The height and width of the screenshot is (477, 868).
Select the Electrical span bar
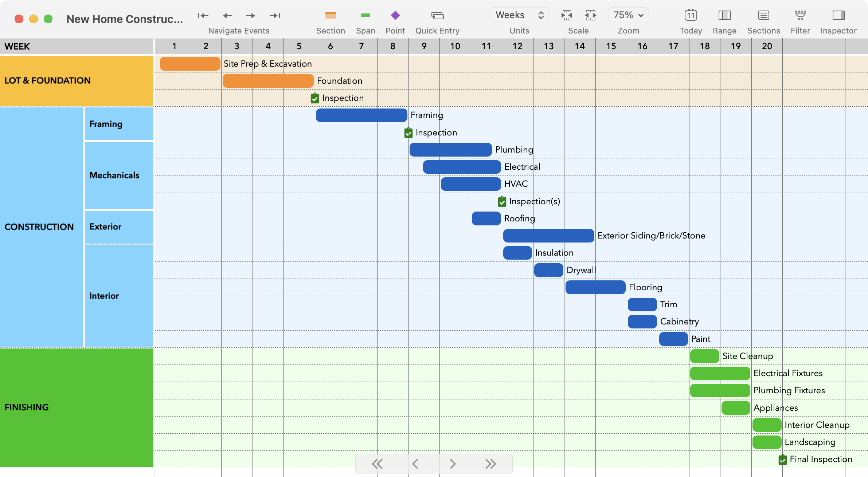pos(462,167)
